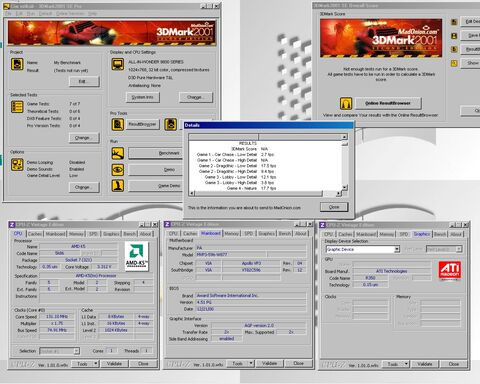Click the AMD-K5 processor logo
The width and height of the screenshot is (480, 384).
[136, 256]
